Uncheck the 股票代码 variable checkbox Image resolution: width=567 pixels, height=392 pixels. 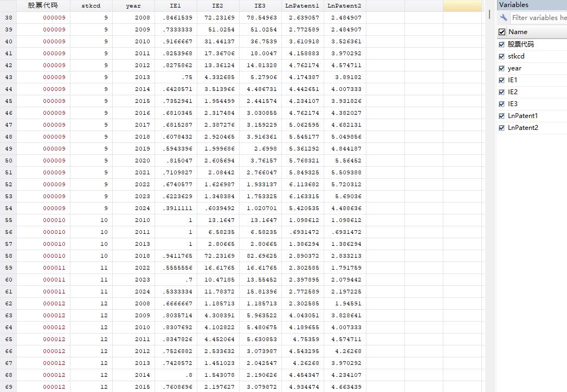tap(501, 44)
